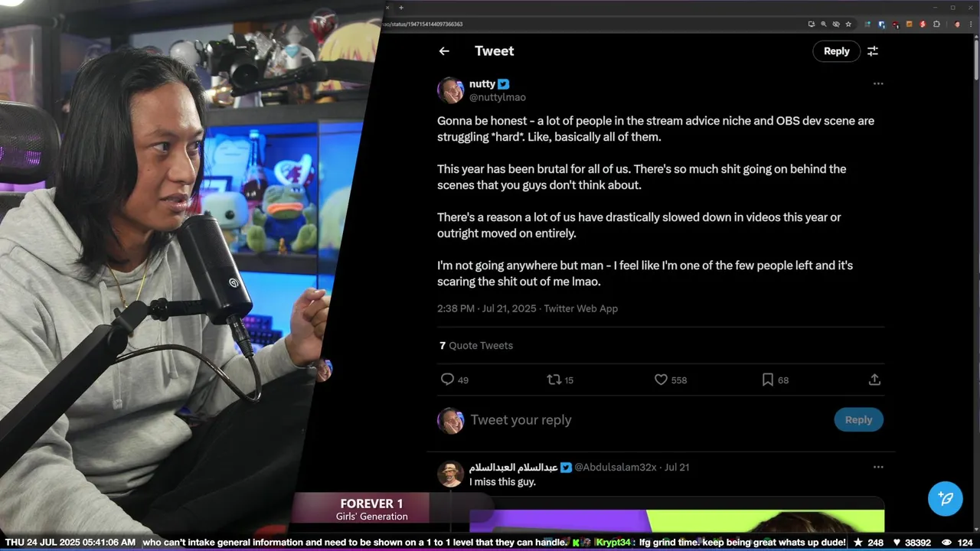This screenshot has width=980, height=551.
Task: Retweet the nutty post
Action: click(554, 380)
